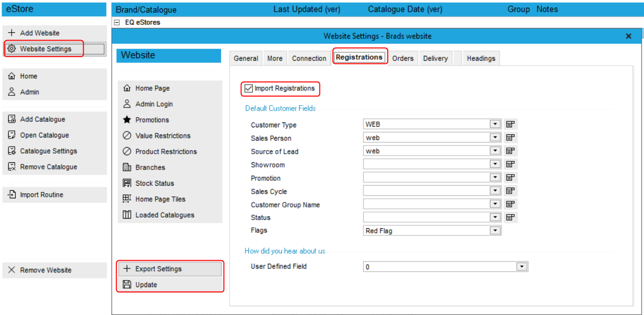Toggle the Import Registrations checkbox
The width and height of the screenshot is (644, 315).
click(248, 88)
